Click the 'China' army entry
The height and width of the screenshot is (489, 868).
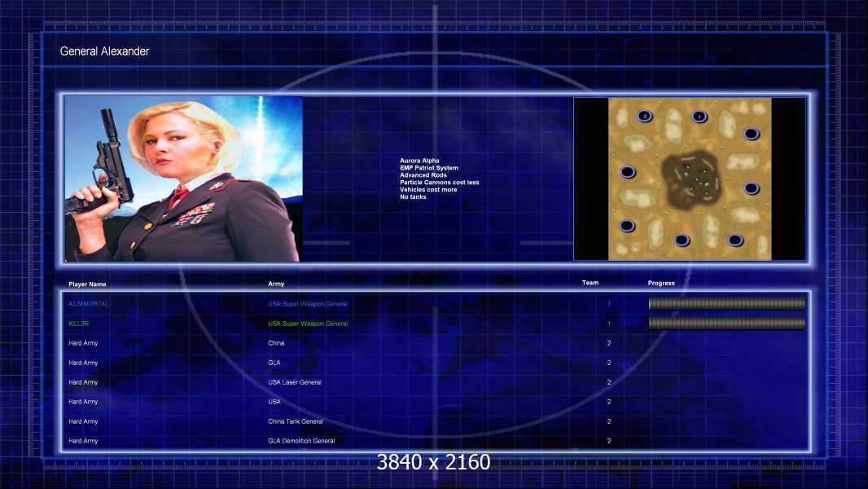[276, 343]
